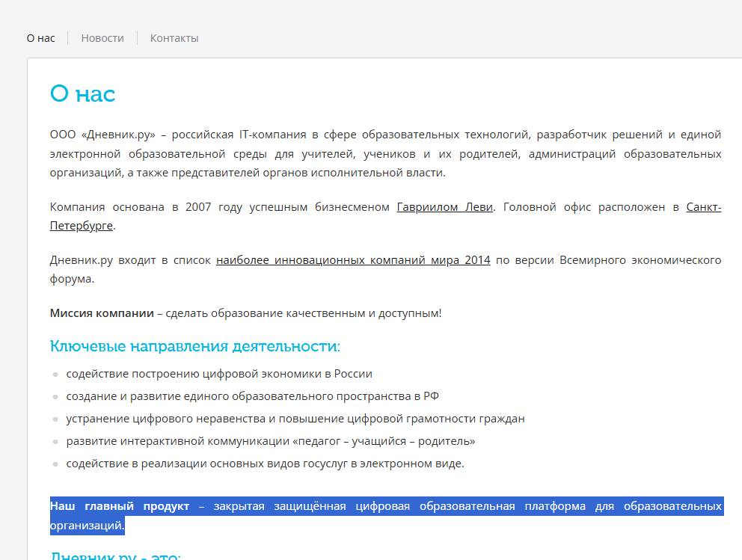The image size is (742, 560).
Task: Click the устранение цифрового неравенства bullet
Action: pyautogui.click(x=295, y=419)
